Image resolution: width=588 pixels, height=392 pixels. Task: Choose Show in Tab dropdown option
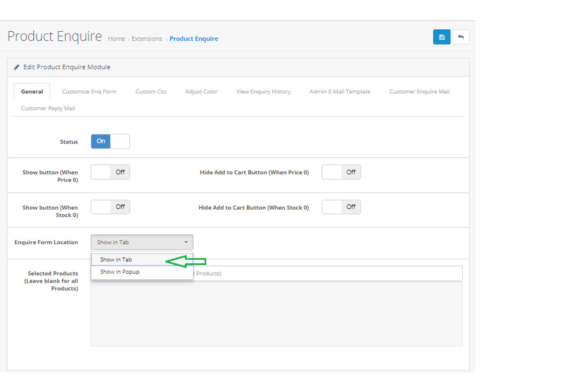[x=116, y=259]
